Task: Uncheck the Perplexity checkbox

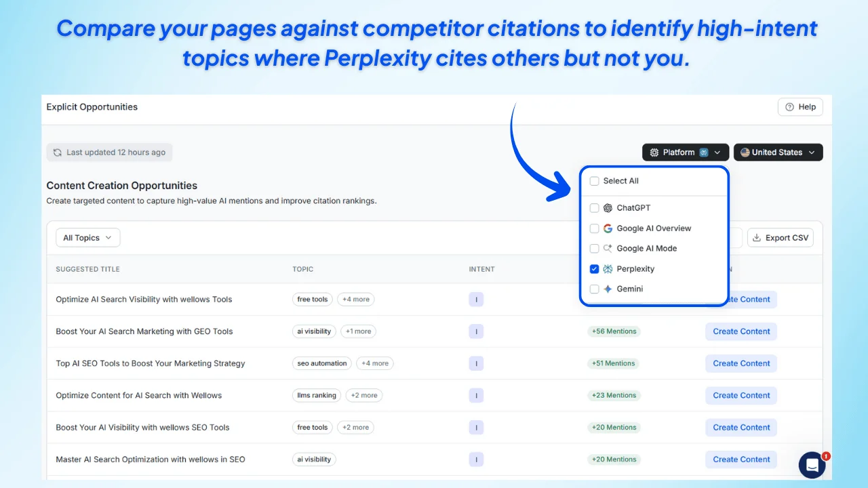Action: coord(594,268)
